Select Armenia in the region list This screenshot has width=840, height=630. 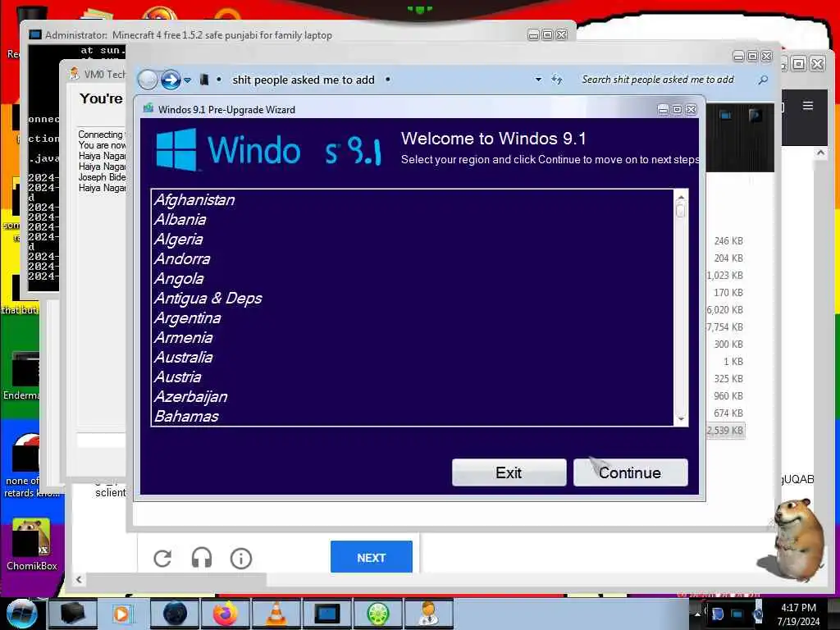[412, 337]
